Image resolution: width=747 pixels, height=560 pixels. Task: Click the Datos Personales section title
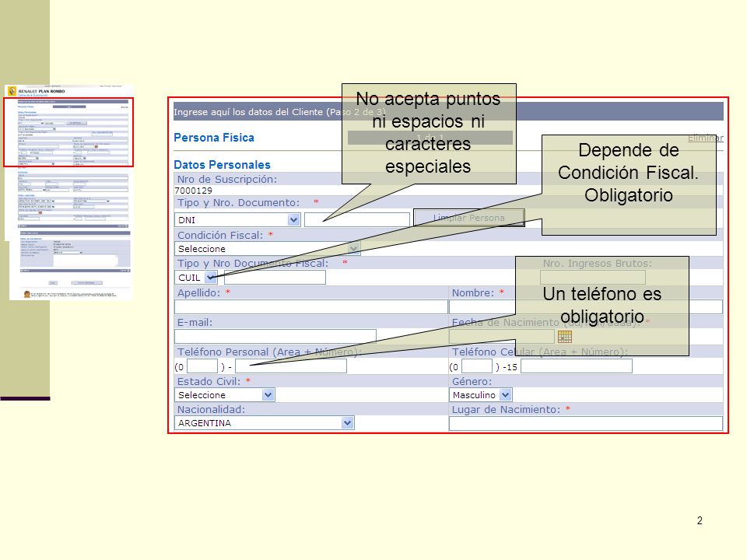tap(222, 165)
